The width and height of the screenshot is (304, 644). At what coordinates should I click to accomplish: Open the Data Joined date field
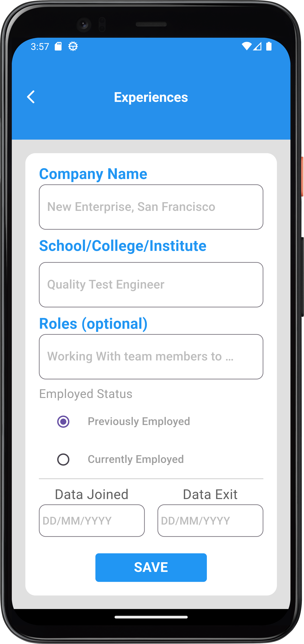[92, 521]
